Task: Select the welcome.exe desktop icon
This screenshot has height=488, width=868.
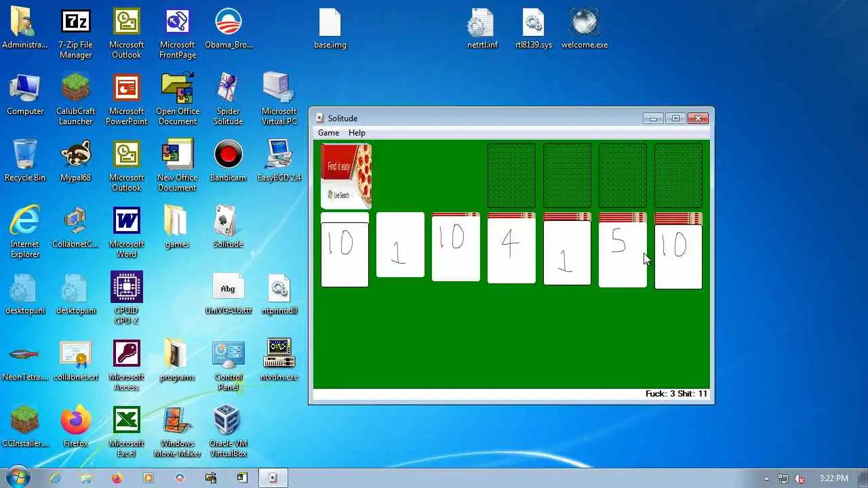Action: click(x=585, y=28)
